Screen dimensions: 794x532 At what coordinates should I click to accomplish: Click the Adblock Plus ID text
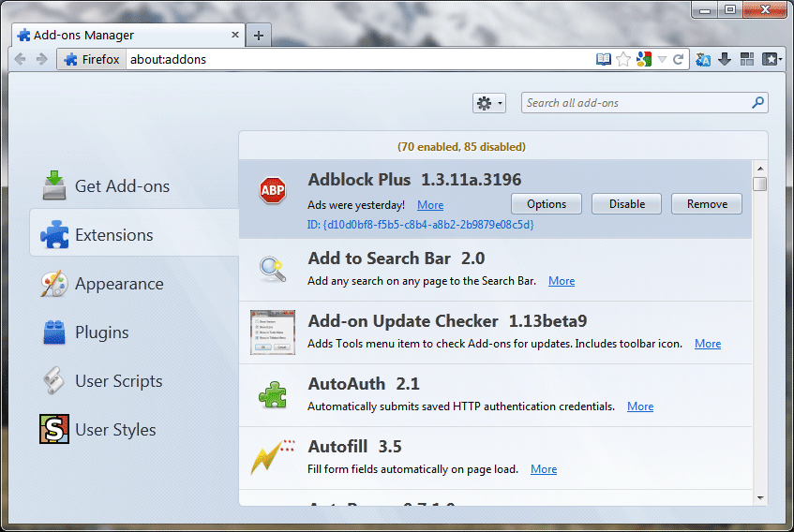point(420,225)
